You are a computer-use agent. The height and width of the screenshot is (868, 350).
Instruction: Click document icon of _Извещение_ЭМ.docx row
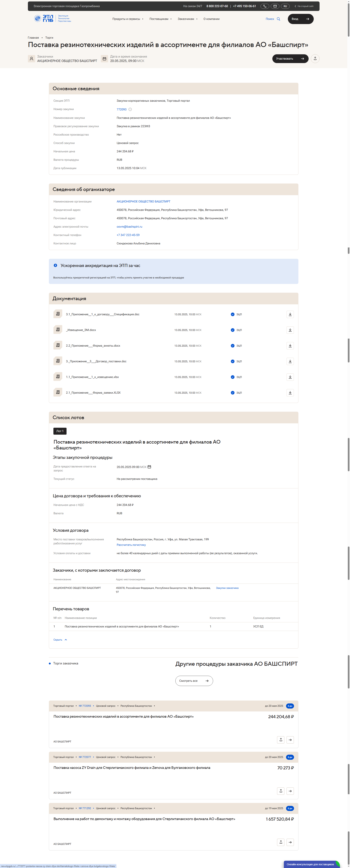[x=58, y=329]
